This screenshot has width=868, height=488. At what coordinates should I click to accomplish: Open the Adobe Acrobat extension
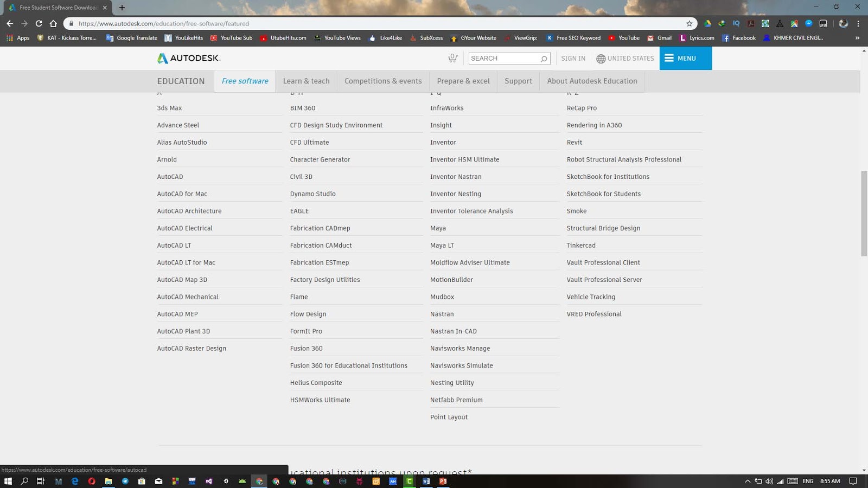coord(751,23)
